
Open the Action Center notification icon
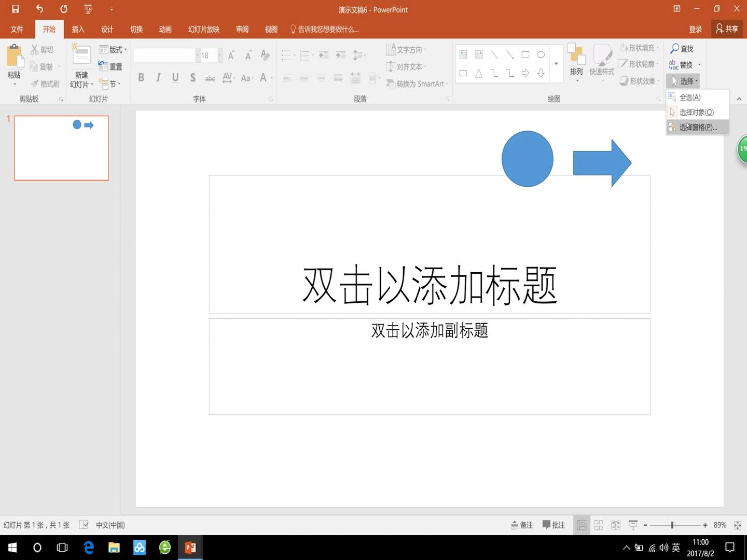(x=730, y=548)
